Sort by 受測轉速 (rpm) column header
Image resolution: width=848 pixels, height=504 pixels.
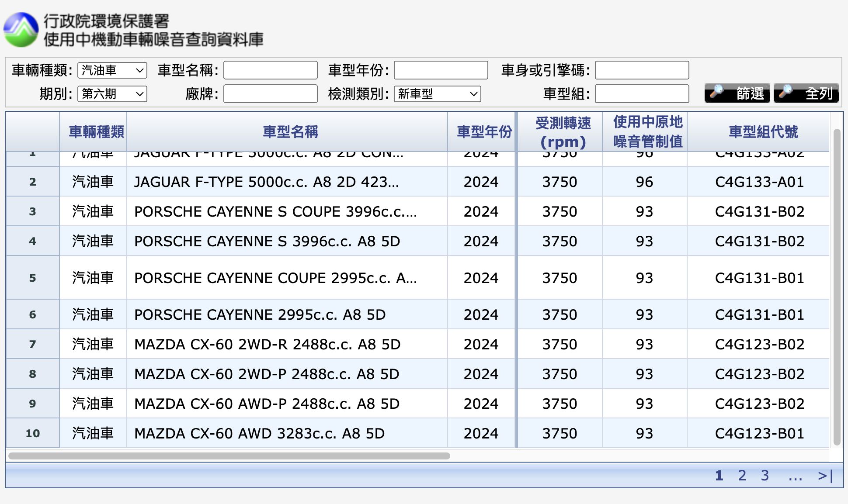(560, 132)
